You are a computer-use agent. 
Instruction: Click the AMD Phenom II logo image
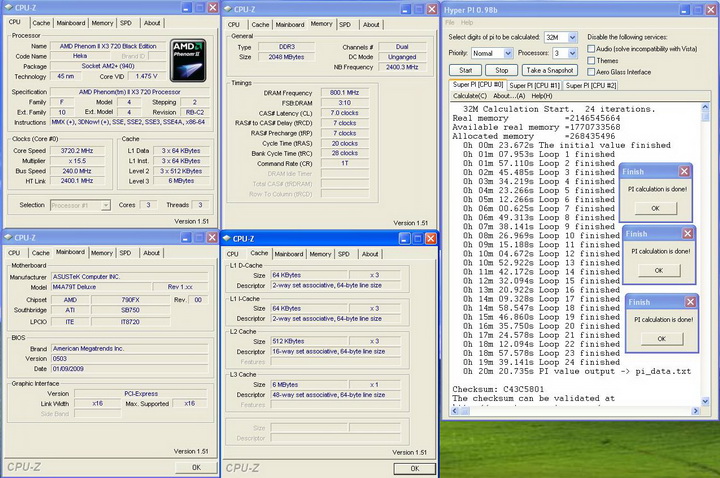click(188, 60)
